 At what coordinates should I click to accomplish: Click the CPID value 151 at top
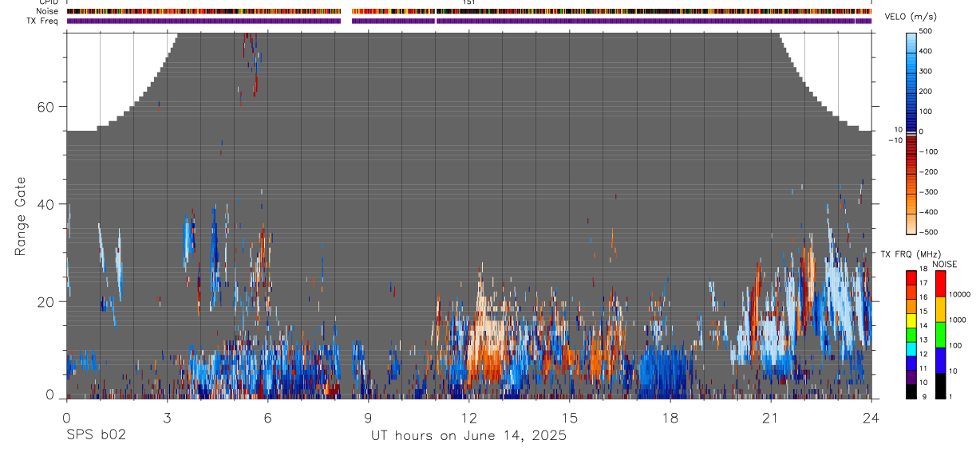pos(468,2)
